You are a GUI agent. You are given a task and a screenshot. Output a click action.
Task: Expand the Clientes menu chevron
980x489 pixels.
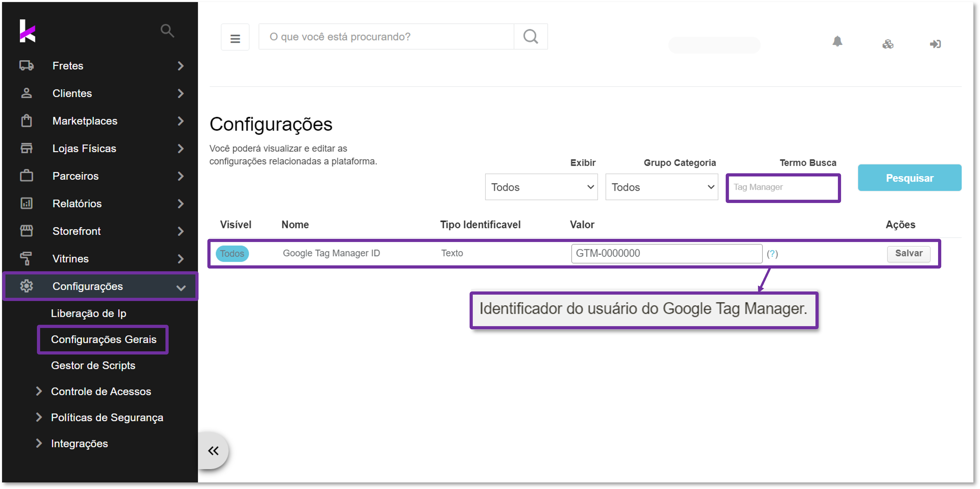[x=181, y=93]
